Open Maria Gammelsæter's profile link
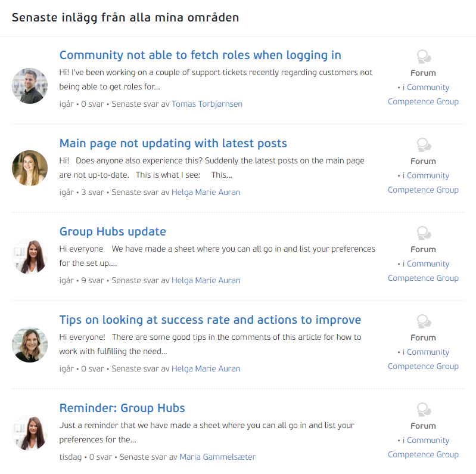476x474 pixels. [217, 457]
